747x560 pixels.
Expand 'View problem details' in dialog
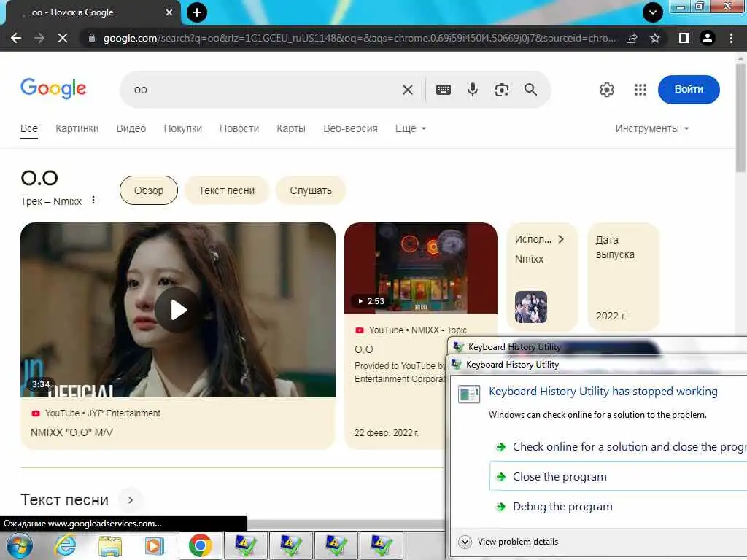[508, 542]
